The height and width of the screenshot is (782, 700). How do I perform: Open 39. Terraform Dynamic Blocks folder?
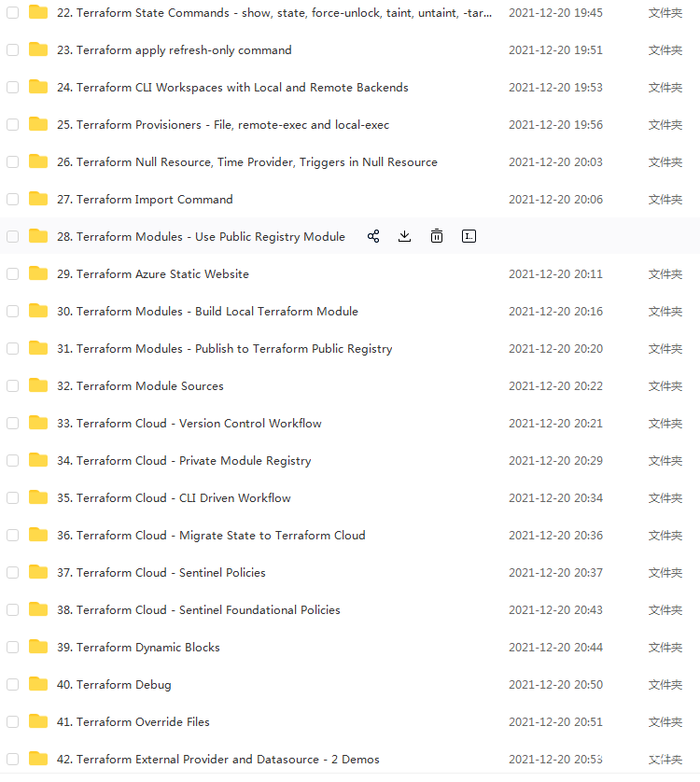point(138,648)
